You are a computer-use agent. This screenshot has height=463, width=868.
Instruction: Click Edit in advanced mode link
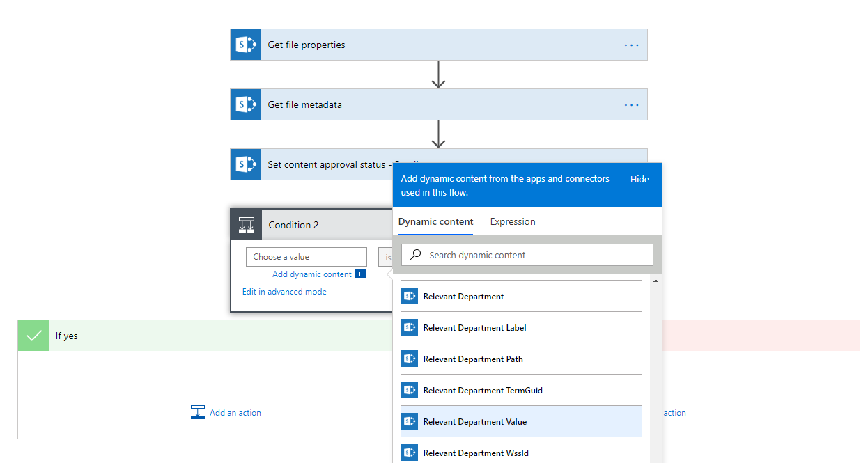pyautogui.click(x=284, y=292)
